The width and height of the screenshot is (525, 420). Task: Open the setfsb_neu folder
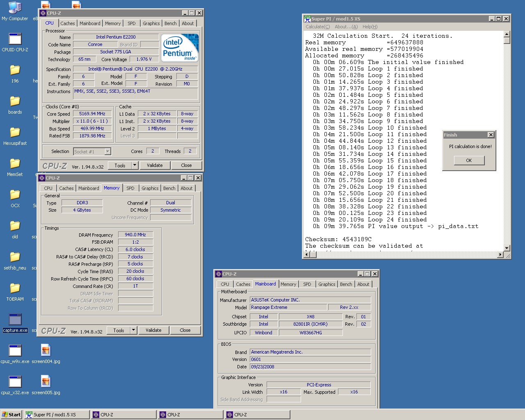point(15,261)
